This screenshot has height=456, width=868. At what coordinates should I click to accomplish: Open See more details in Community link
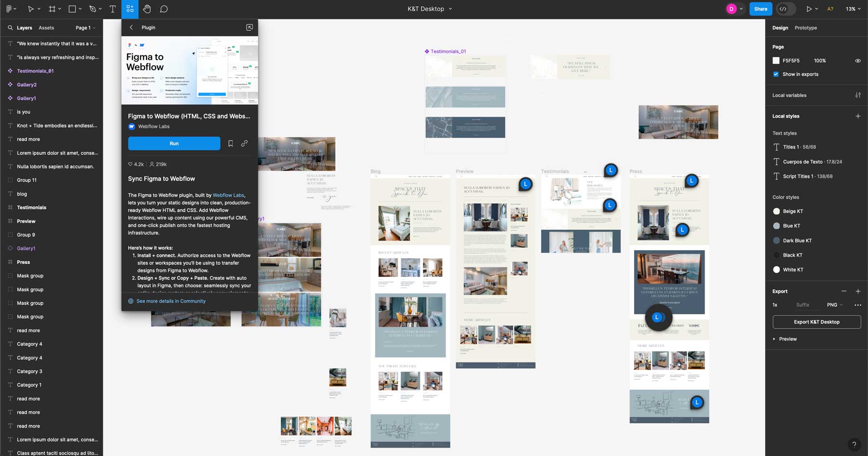click(171, 301)
